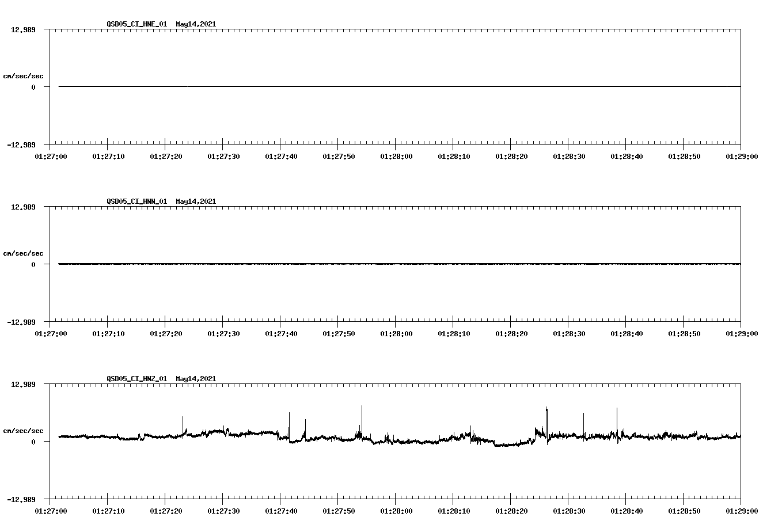
Task: Click the cm/sec/sec axis label on top plot
Action: [25, 75]
